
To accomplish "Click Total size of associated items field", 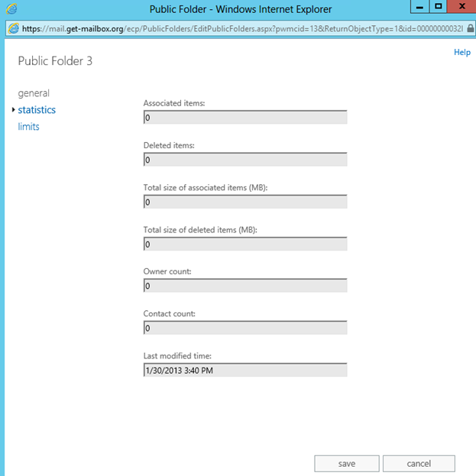I will [x=245, y=202].
